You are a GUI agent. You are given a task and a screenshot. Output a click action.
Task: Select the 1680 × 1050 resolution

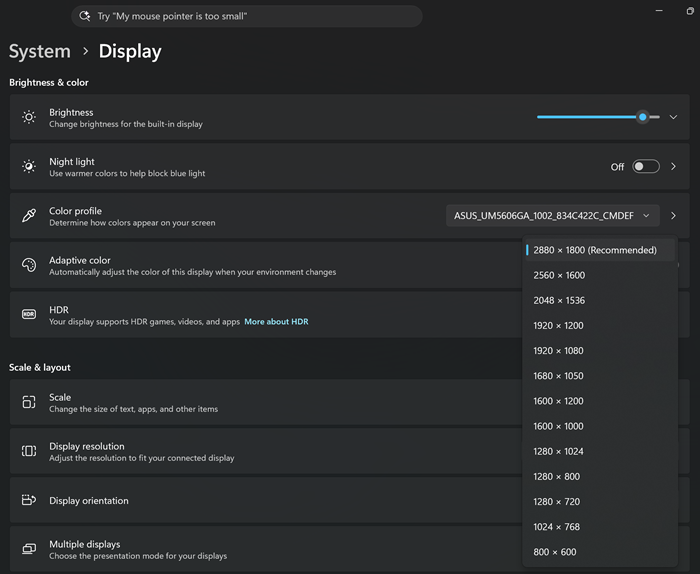pyautogui.click(x=600, y=376)
